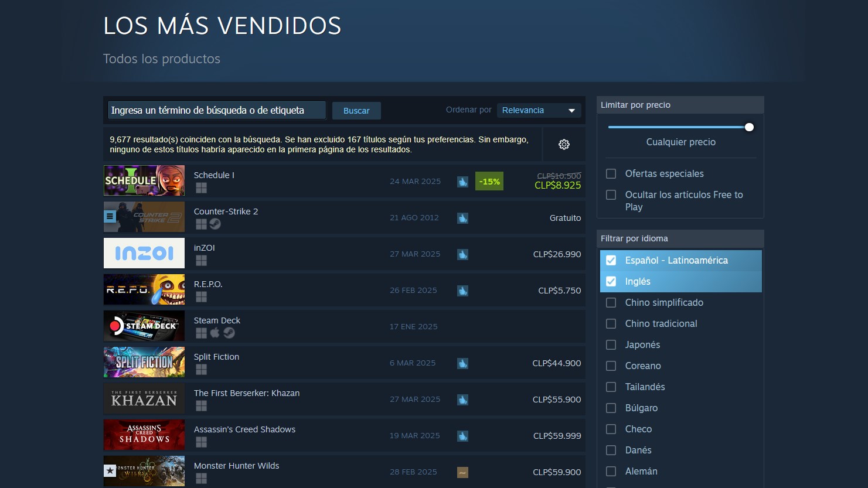Click Windows icon under Steam Deck
The height and width of the screenshot is (488, 868).
[x=201, y=333]
